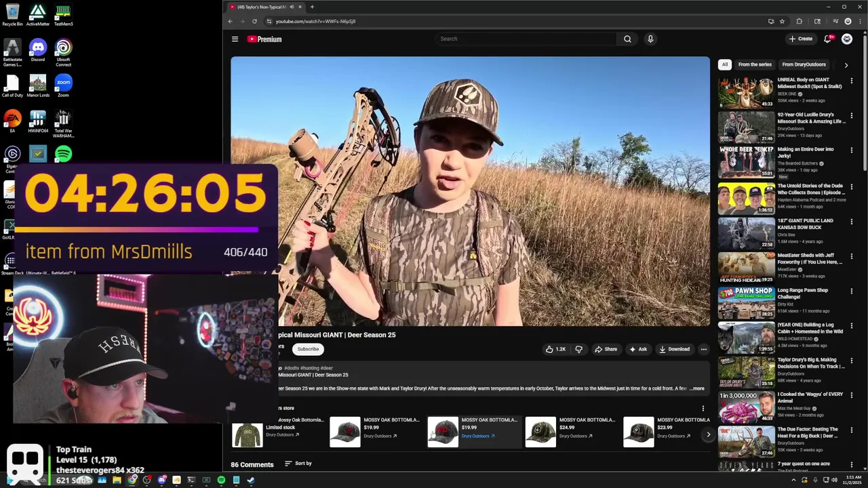Start voice search with microphone icon

point(650,39)
